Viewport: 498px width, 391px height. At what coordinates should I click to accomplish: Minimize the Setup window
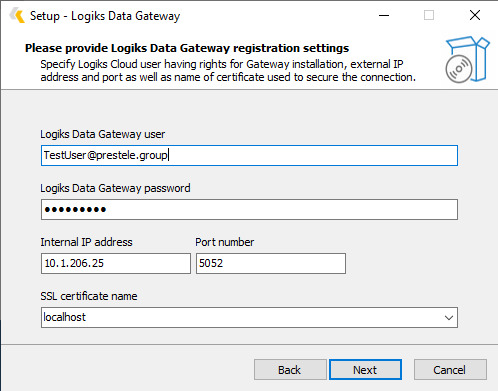pos(384,15)
